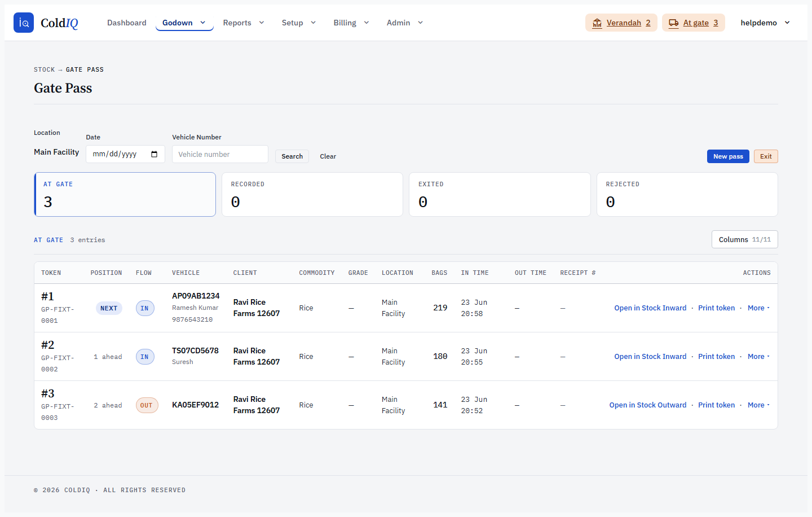The width and height of the screenshot is (812, 517).
Task: Click the New pass button
Action: point(728,156)
